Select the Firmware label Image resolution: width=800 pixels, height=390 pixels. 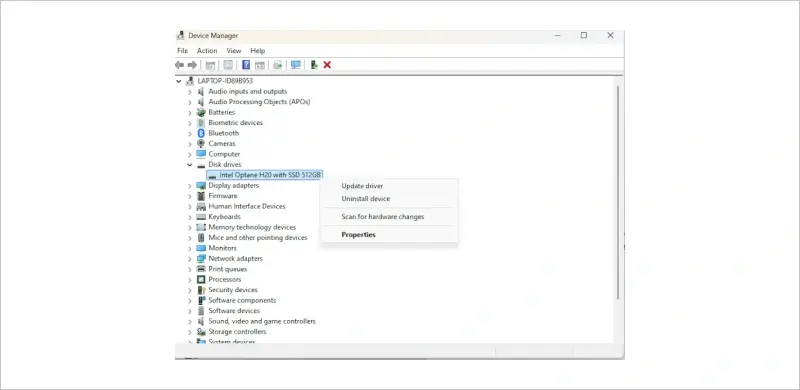[x=222, y=196]
